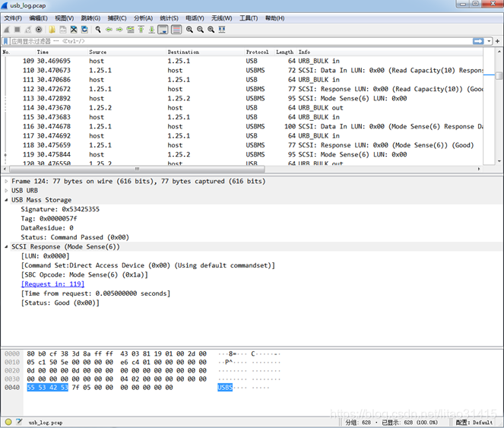The height and width of the screenshot is (428, 504).
Task: Click the restart current capture icon
Action: pyautogui.click(x=28, y=30)
